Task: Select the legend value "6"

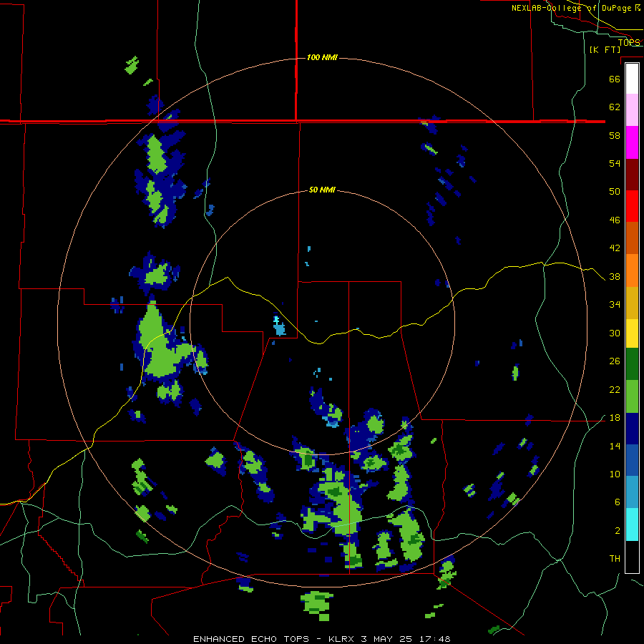Action: pyautogui.click(x=618, y=502)
